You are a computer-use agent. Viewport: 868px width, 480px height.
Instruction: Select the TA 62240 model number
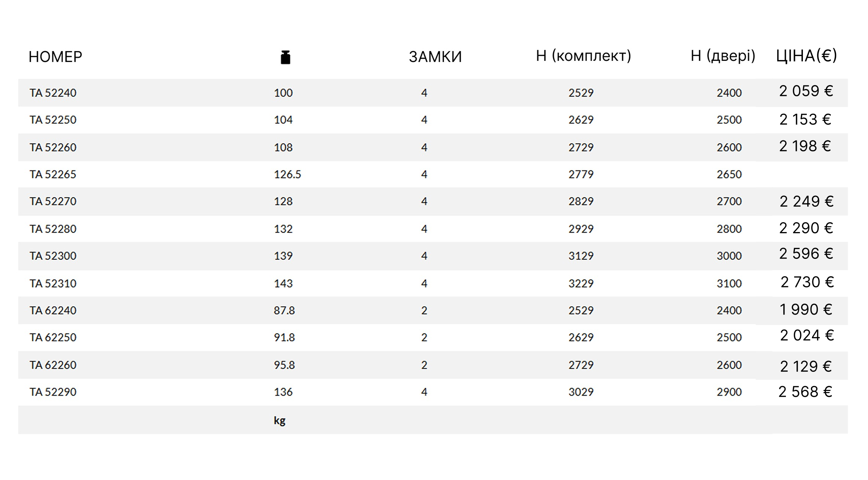53,310
